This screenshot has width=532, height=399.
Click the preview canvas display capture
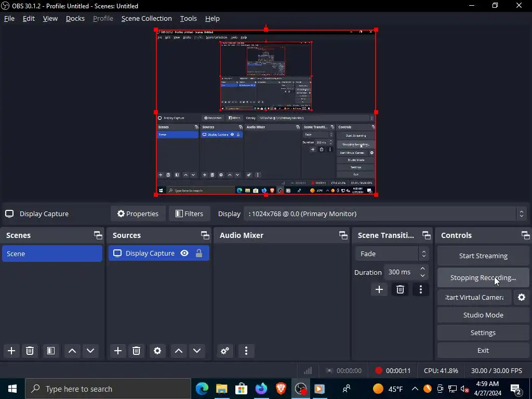(x=266, y=112)
